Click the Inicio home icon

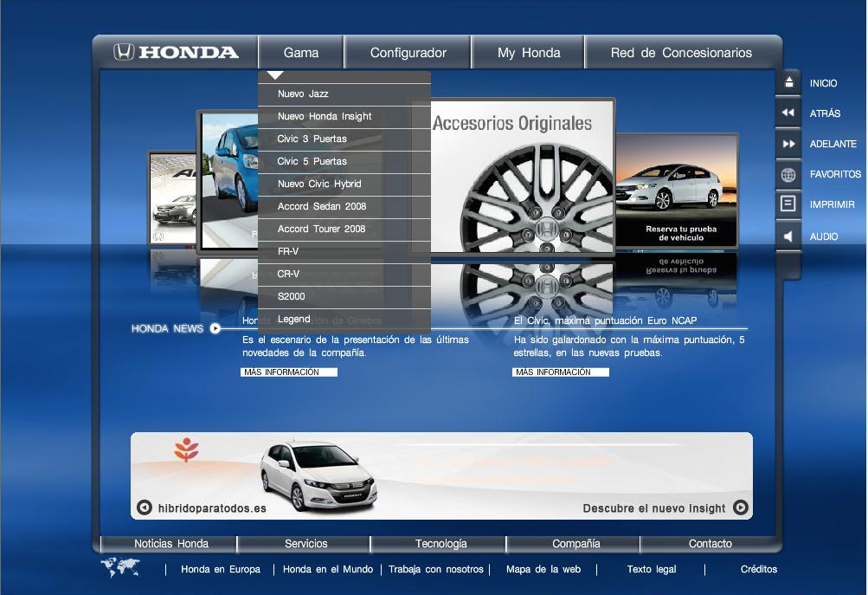click(789, 82)
